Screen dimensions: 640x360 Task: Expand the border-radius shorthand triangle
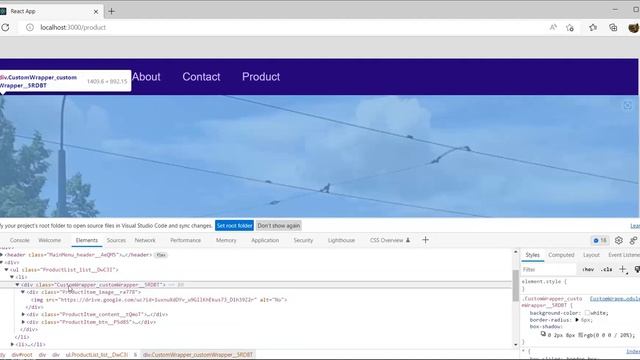(x=577, y=320)
